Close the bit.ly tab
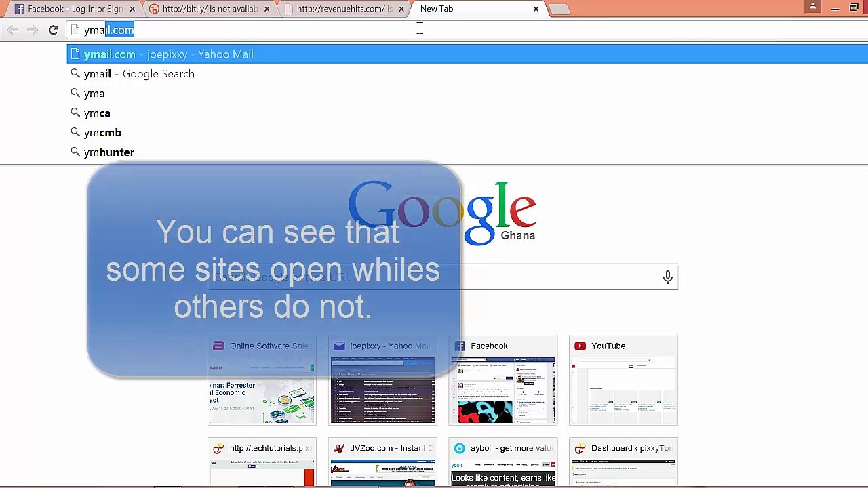 coord(267,9)
